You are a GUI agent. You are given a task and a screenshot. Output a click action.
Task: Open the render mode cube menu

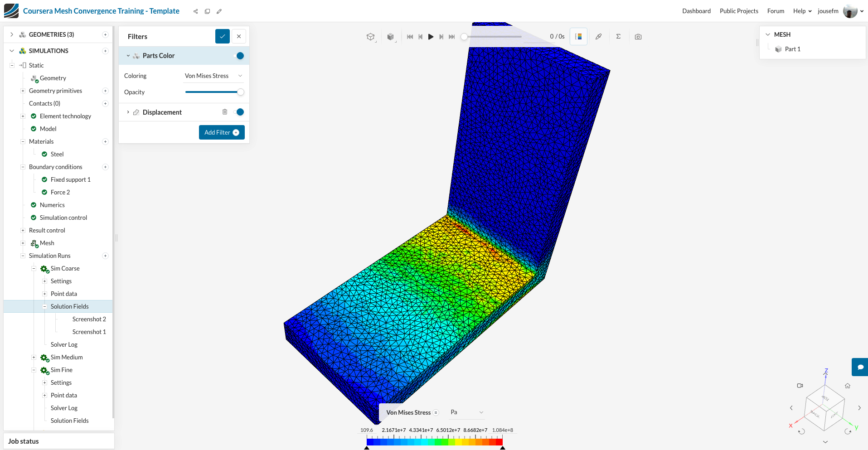391,37
